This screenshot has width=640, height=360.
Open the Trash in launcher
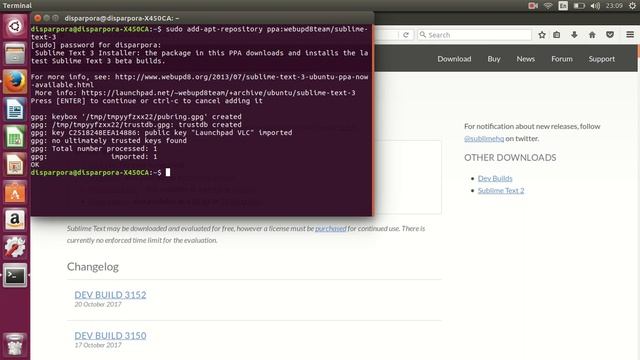(15, 345)
